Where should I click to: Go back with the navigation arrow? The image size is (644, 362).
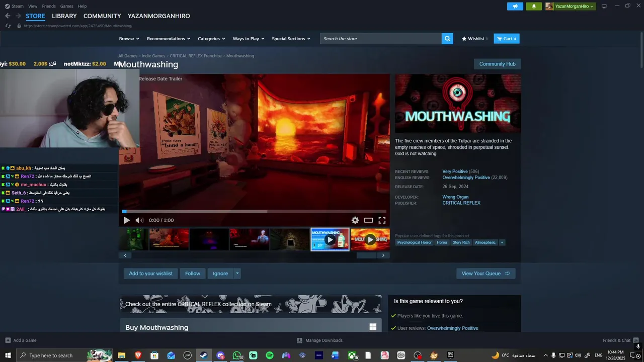click(8, 16)
